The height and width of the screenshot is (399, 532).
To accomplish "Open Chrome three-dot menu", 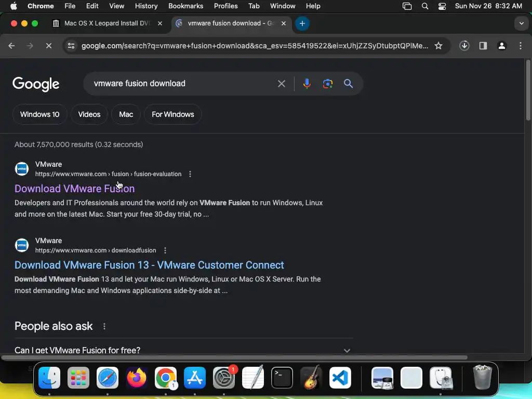I will point(521,46).
